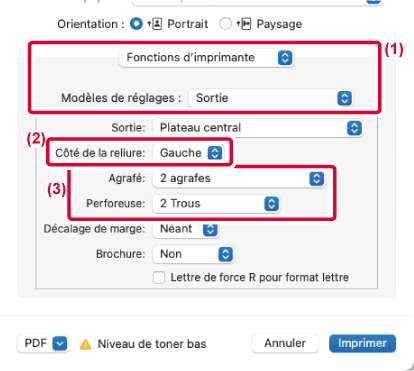Image resolution: width=414 pixels, height=371 pixels.
Task: Enable Lettre de force R checkbox
Action: click(159, 277)
